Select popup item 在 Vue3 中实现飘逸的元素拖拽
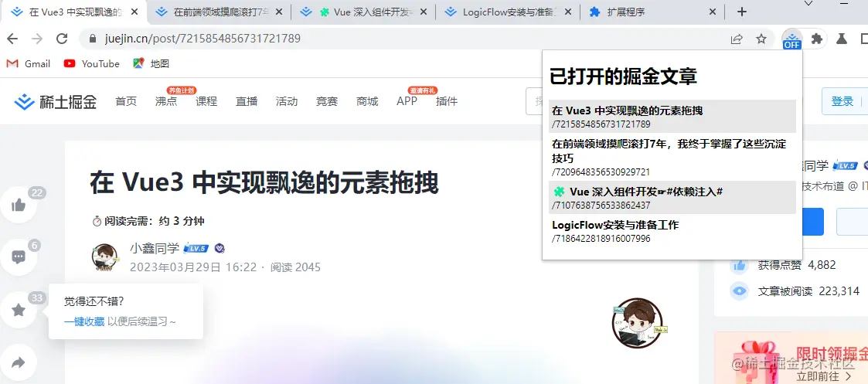 (x=672, y=116)
